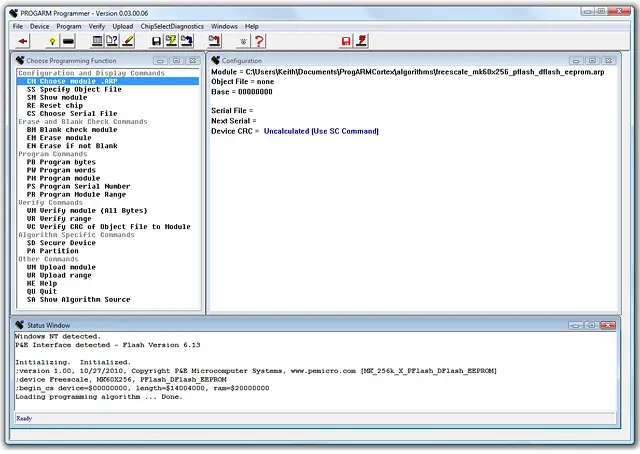Select 'UR Upload range' command

point(59,275)
